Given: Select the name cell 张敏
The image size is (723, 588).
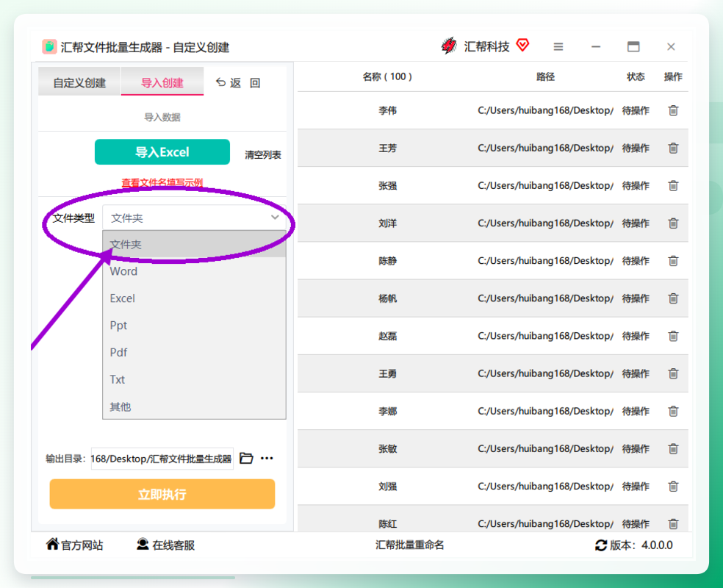Looking at the screenshot, I should [x=387, y=449].
